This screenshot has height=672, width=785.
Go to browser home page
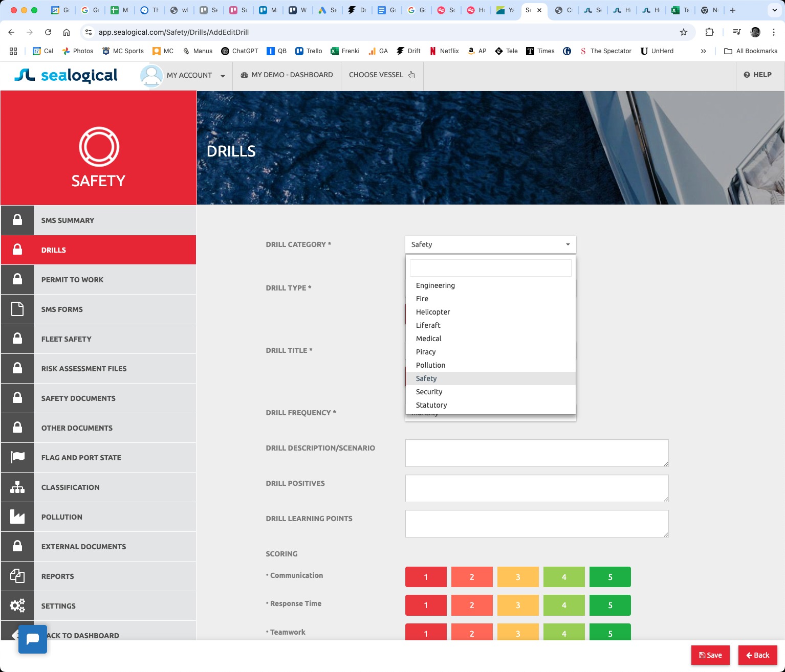coord(67,32)
